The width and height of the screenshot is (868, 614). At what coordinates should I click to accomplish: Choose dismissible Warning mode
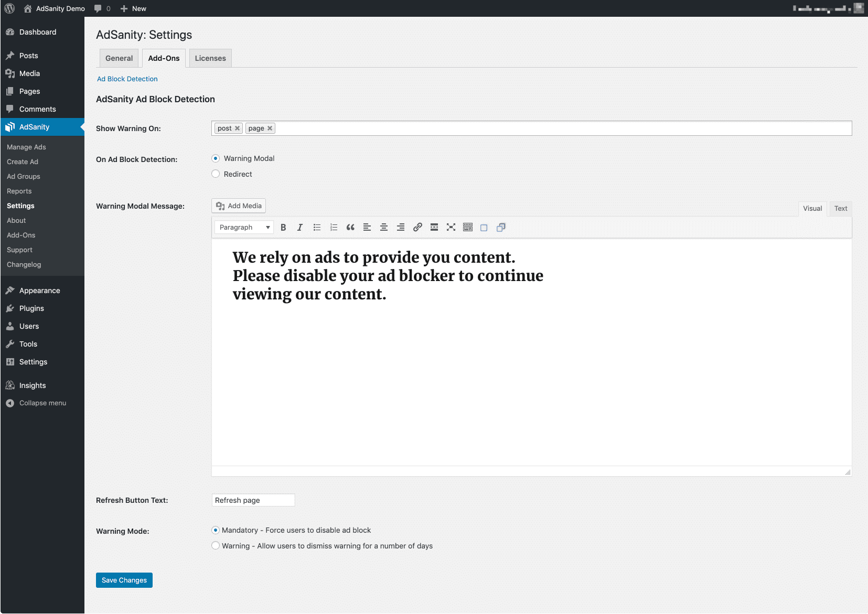point(216,546)
